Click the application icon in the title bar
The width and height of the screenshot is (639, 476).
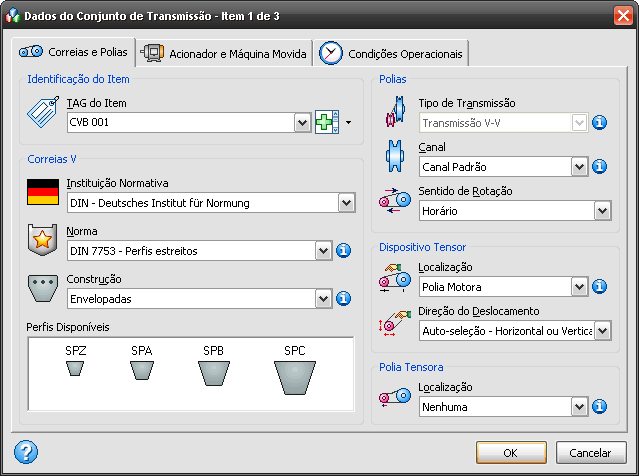[13, 16]
